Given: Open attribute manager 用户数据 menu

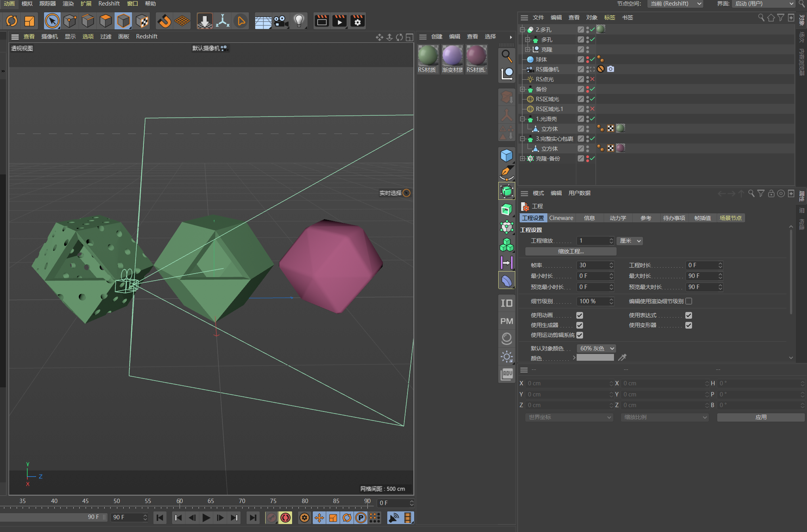Looking at the screenshot, I should tap(579, 193).
